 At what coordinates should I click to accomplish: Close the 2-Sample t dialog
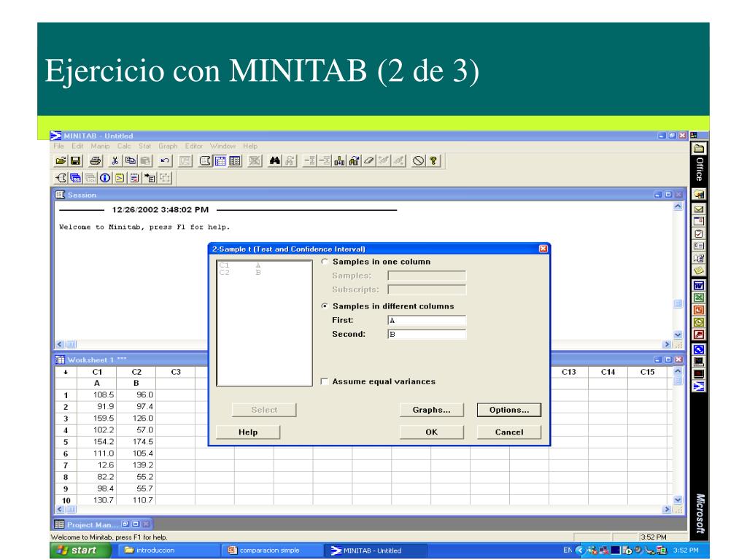(543, 249)
